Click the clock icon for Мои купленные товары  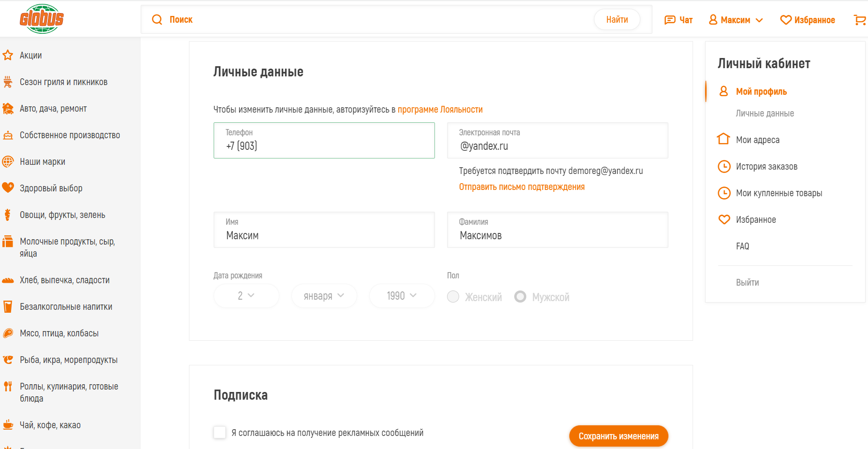(x=724, y=193)
